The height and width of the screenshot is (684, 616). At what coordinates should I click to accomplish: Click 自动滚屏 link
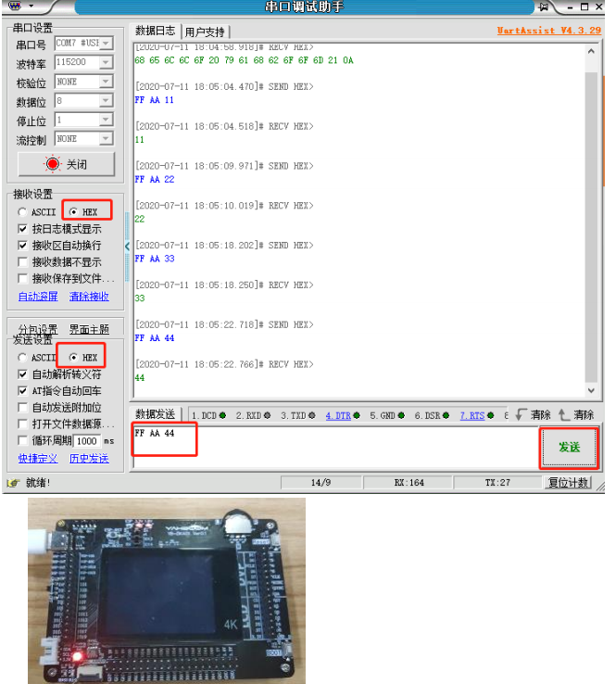(38, 297)
